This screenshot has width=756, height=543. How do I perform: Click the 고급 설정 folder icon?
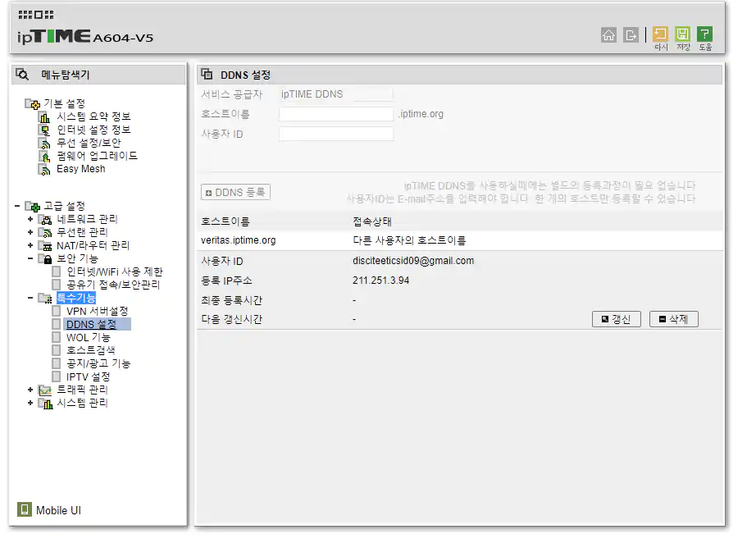pos(32,207)
